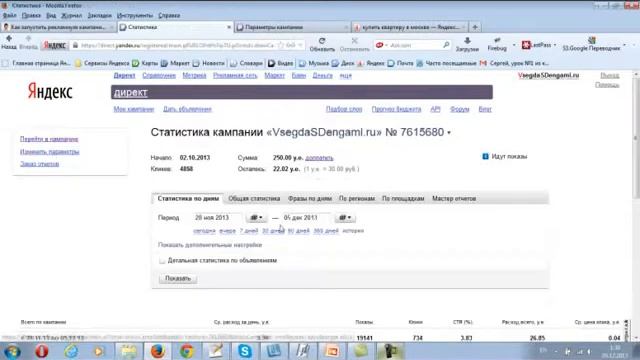Click Показать дополнительные настройки link
Viewport: 640px width, 360px height.
point(210,245)
